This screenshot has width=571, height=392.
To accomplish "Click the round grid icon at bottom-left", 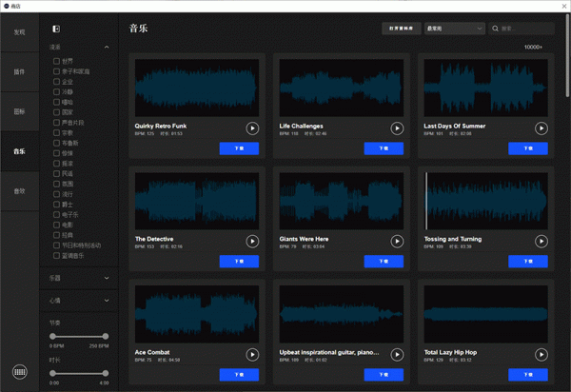I will click(19, 372).
